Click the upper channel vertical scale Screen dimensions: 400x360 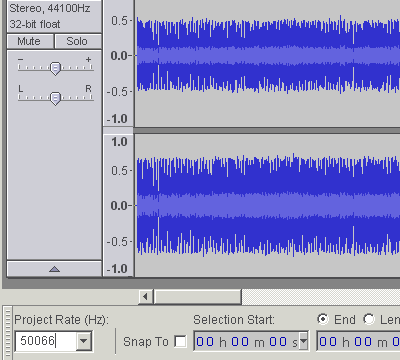click(118, 63)
